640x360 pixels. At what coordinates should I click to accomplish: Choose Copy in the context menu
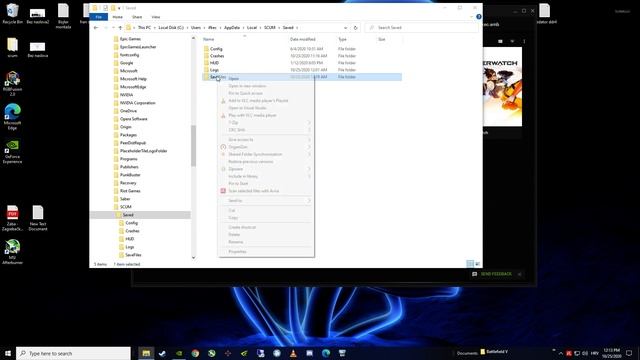pyautogui.click(x=266, y=218)
